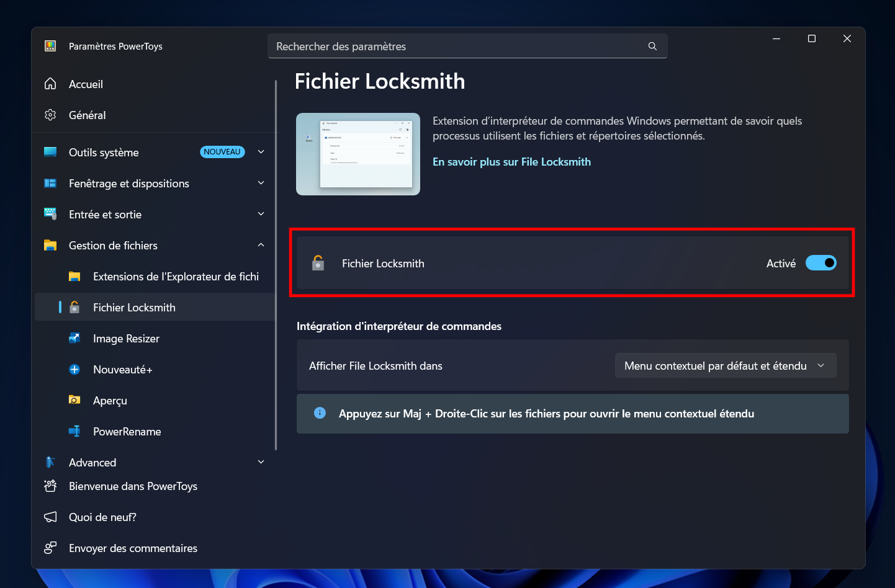Click the Extensions de l'Explorateur icon
895x588 pixels.
[x=74, y=276]
